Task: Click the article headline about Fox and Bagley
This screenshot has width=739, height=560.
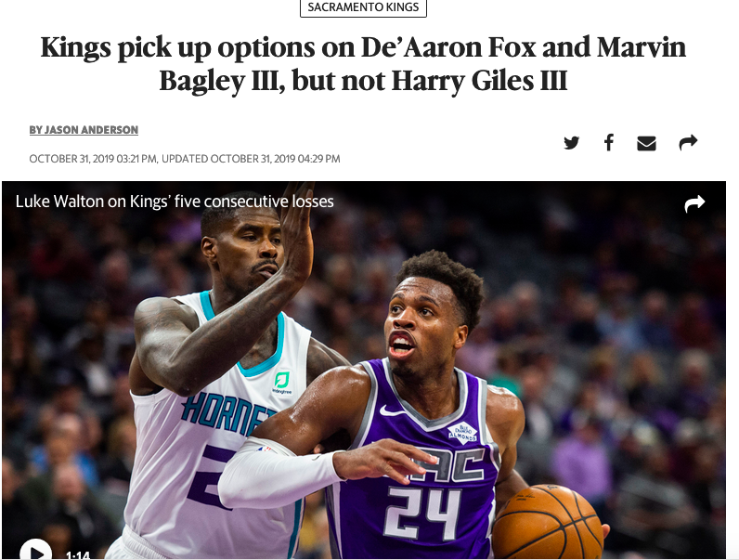Action: tap(363, 64)
